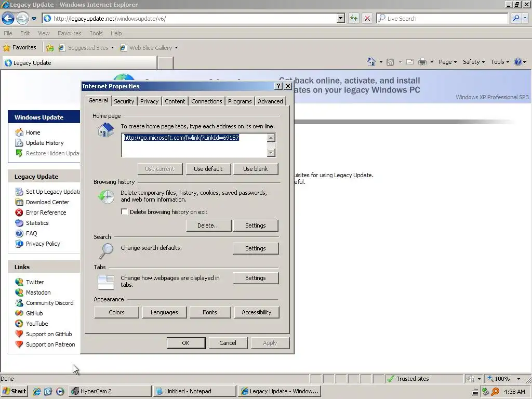This screenshot has width=532, height=399.
Task: Toggle Delete browsing history on exit
Action: click(125, 212)
